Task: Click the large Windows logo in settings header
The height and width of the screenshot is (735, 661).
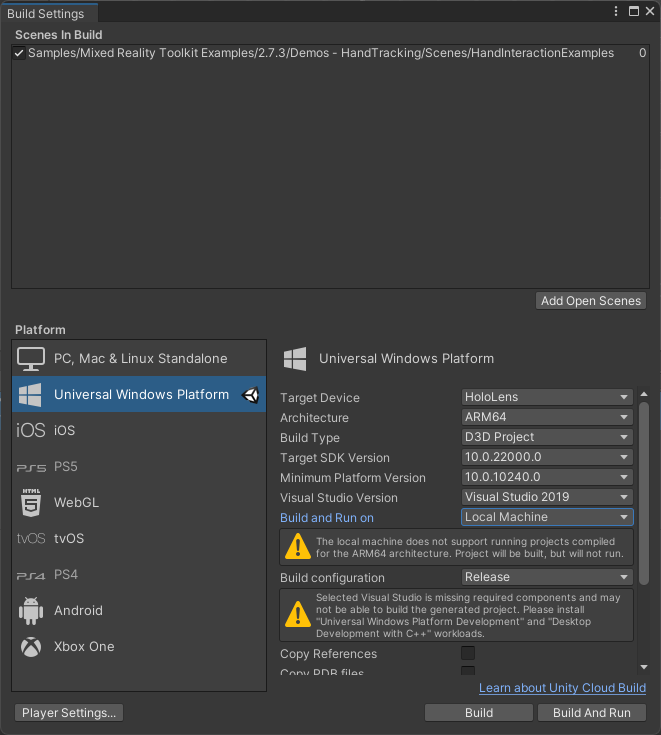Action: click(295, 359)
